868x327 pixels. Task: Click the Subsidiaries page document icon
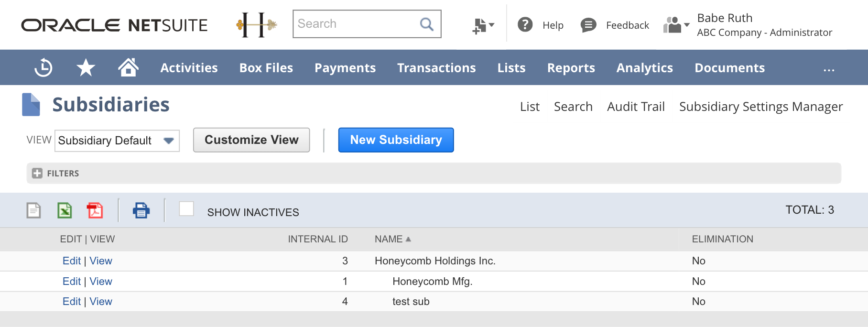coord(31,105)
